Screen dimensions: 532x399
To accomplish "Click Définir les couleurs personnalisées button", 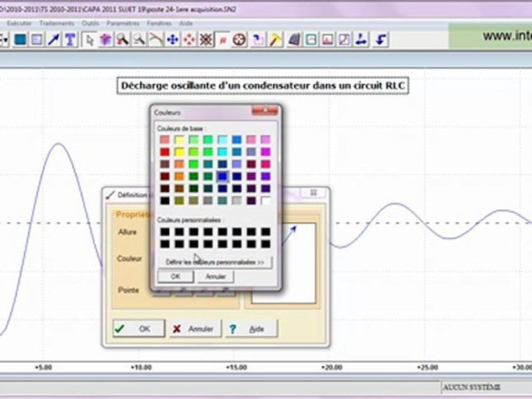I will (215, 262).
